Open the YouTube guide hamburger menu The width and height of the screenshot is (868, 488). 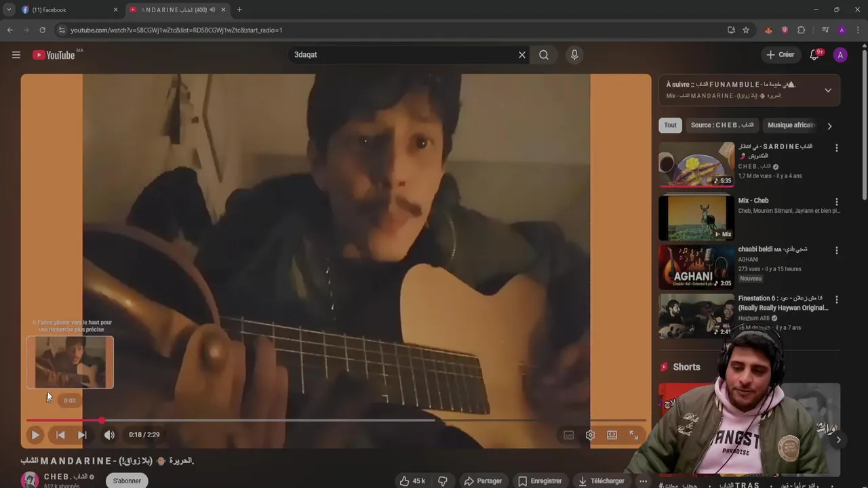16,55
